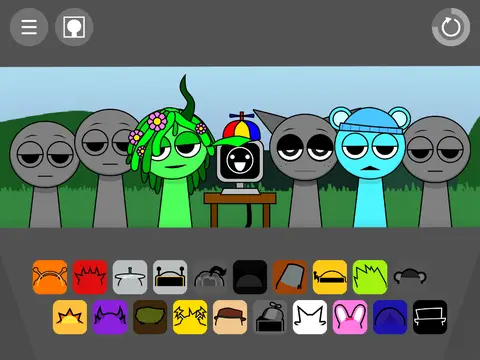Screen dimensions: 480x360
Task: Pick the lime green spiky-hair icon
Action: pos(370,277)
